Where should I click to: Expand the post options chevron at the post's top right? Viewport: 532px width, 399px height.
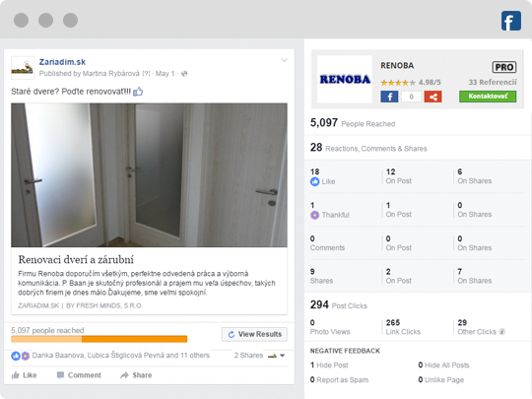[285, 60]
